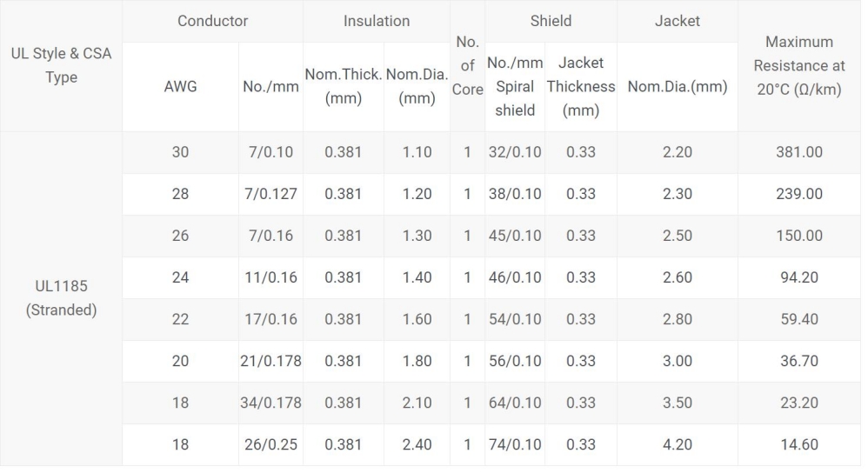Click the AWG 22 cell
This screenshot has height=473, width=868.
[x=180, y=319]
